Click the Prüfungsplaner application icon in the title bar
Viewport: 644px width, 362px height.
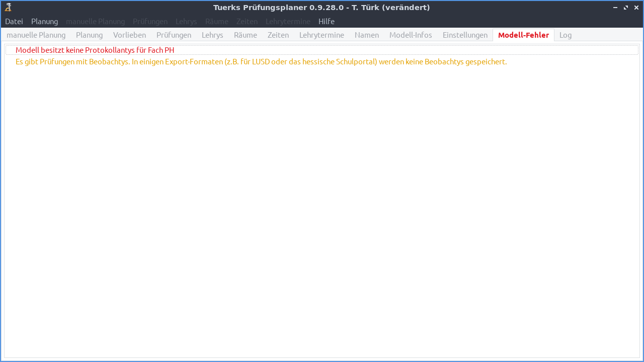(7, 7)
